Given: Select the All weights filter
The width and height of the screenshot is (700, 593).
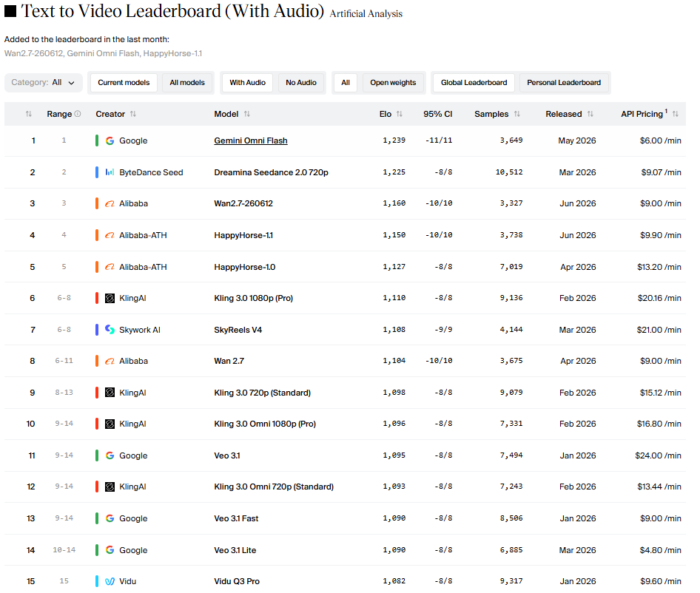Looking at the screenshot, I should point(346,83).
